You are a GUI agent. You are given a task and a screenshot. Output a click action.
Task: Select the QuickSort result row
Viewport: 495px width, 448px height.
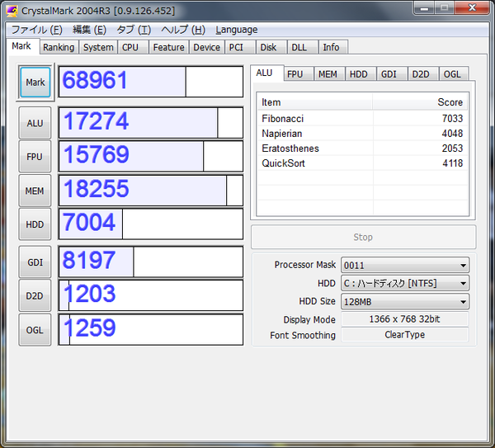362,163
